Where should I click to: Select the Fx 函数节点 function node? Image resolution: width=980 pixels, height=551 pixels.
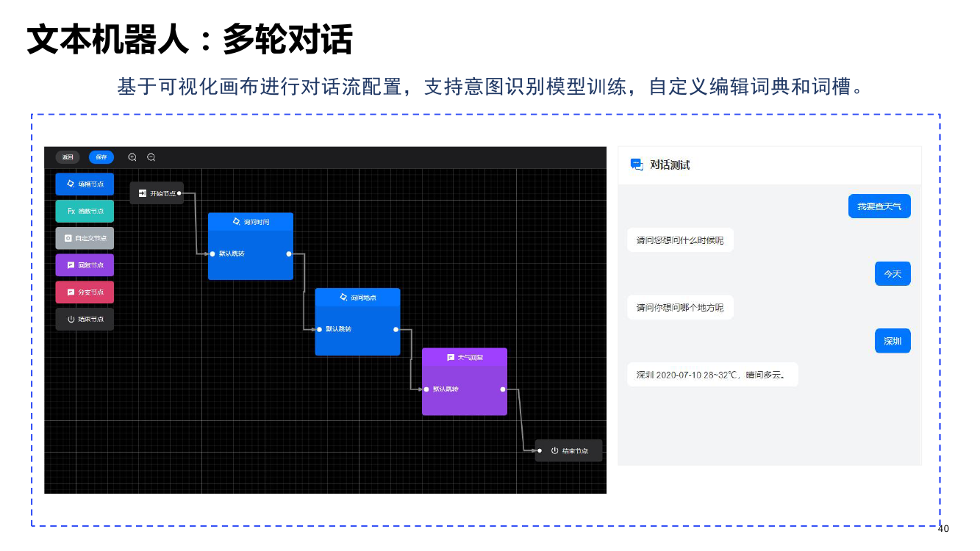[85, 211]
